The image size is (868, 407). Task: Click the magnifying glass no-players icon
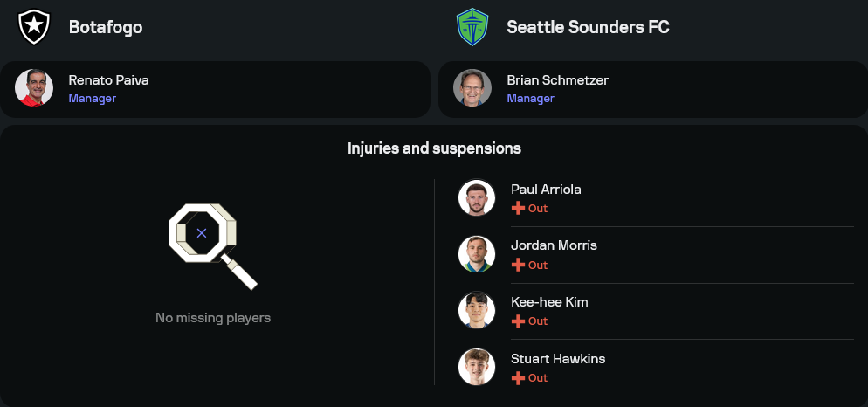tap(212, 245)
